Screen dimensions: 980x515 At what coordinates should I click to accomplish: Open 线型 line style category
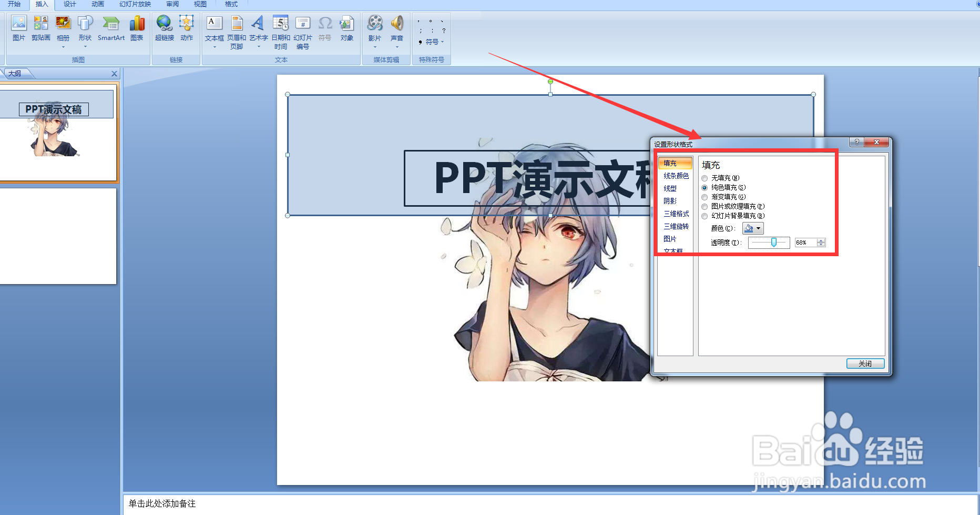[x=670, y=188]
